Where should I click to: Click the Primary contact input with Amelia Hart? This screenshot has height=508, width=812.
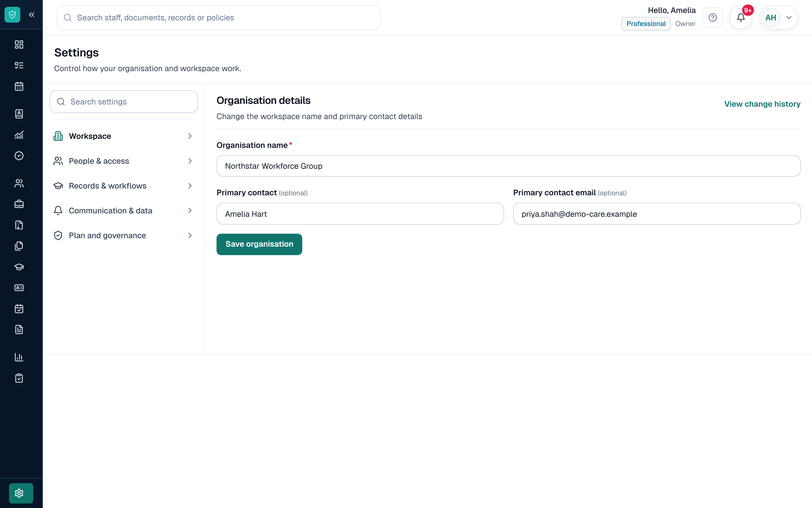pos(360,214)
